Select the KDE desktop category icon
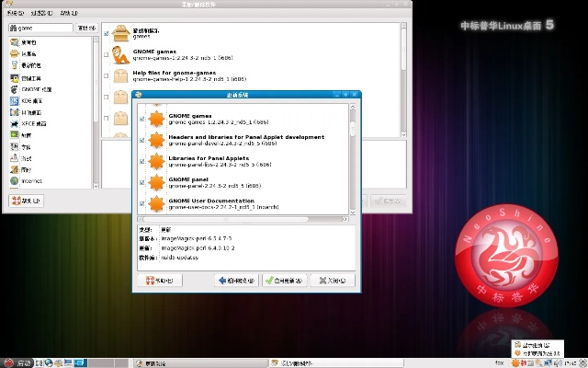Screen dimensions: 588x368 15,100
